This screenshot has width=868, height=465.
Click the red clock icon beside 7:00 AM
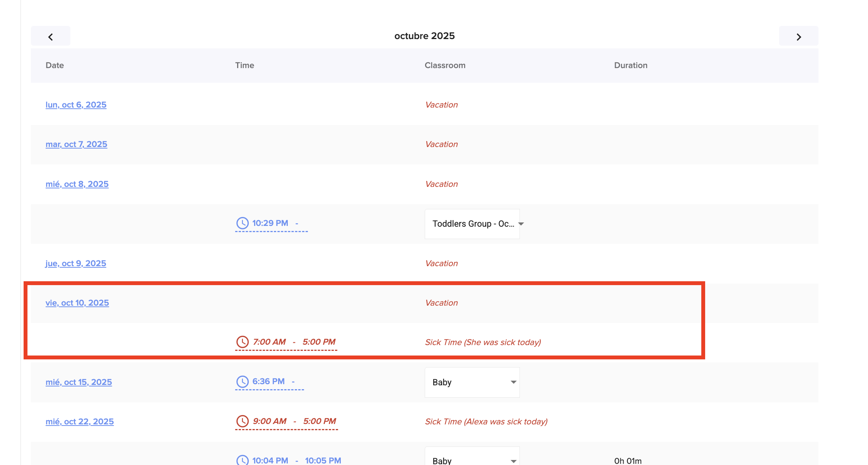click(242, 342)
